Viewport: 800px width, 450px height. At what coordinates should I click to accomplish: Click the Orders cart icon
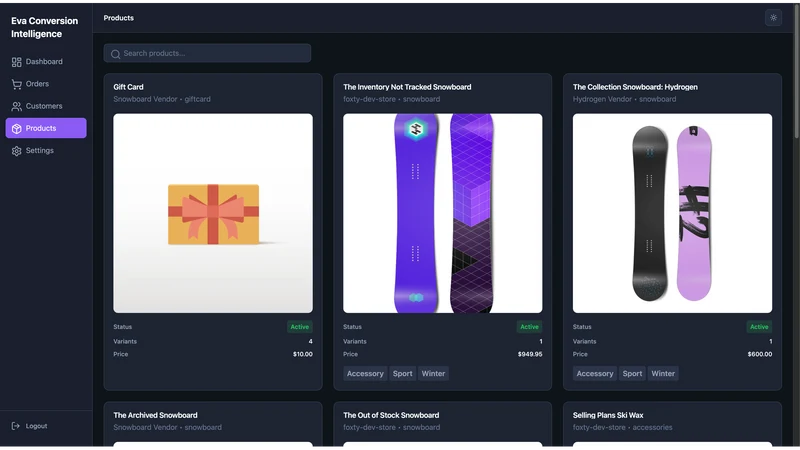pyautogui.click(x=16, y=84)
